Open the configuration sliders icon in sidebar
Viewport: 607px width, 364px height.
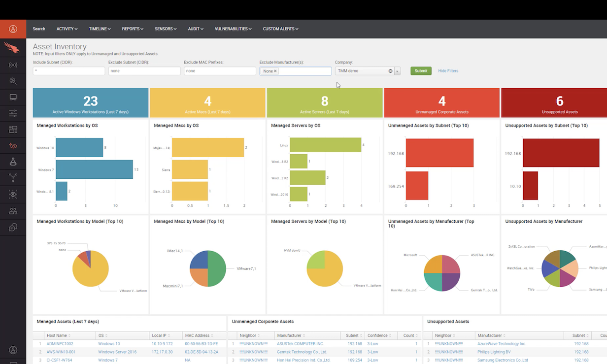point(13,114)
